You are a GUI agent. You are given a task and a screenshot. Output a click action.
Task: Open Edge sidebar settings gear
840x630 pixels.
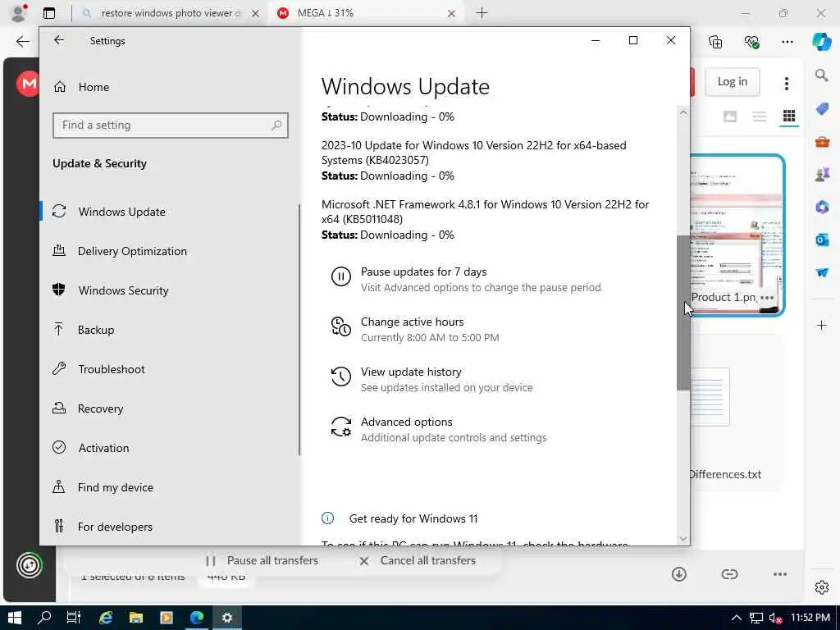click(x=822, y=587)
